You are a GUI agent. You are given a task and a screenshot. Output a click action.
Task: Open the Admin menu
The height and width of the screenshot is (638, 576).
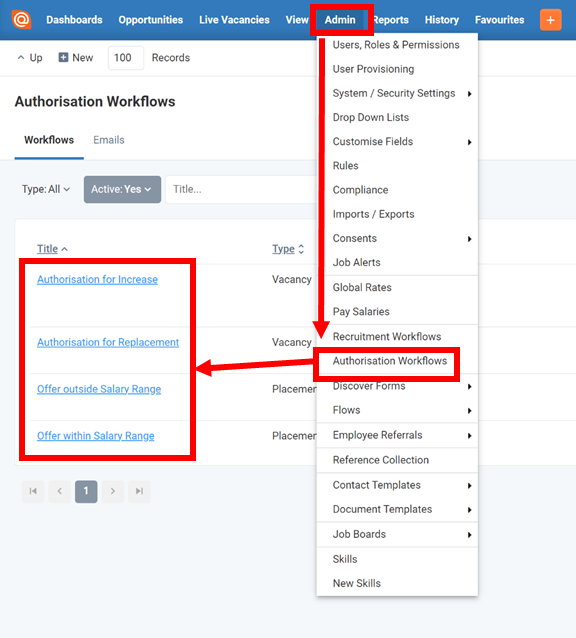[340, 20]
